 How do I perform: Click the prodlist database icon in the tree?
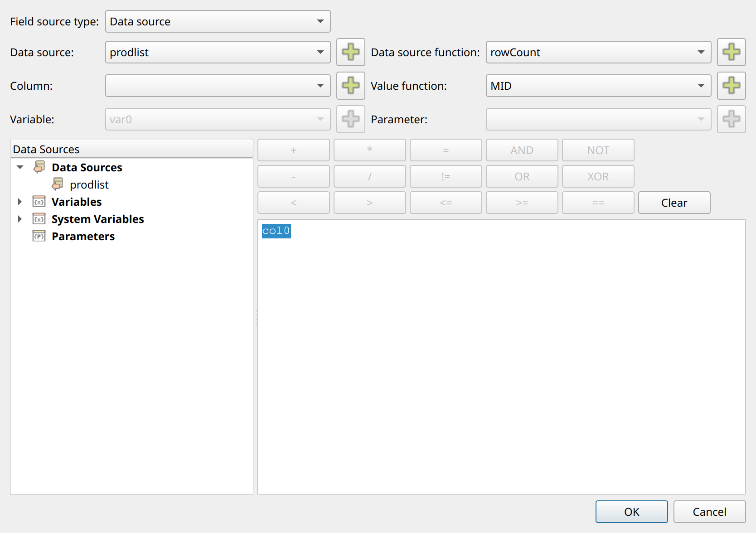[58, 184]
